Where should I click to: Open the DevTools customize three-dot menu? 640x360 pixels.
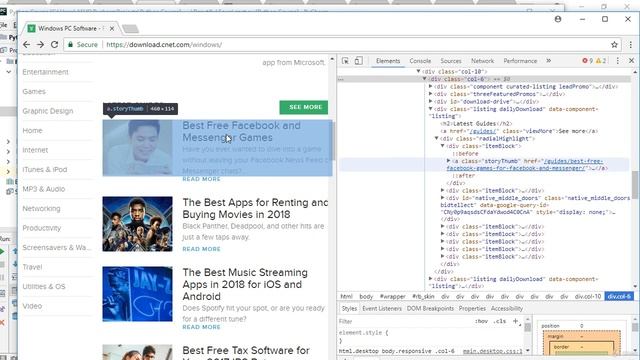[618, 61]
